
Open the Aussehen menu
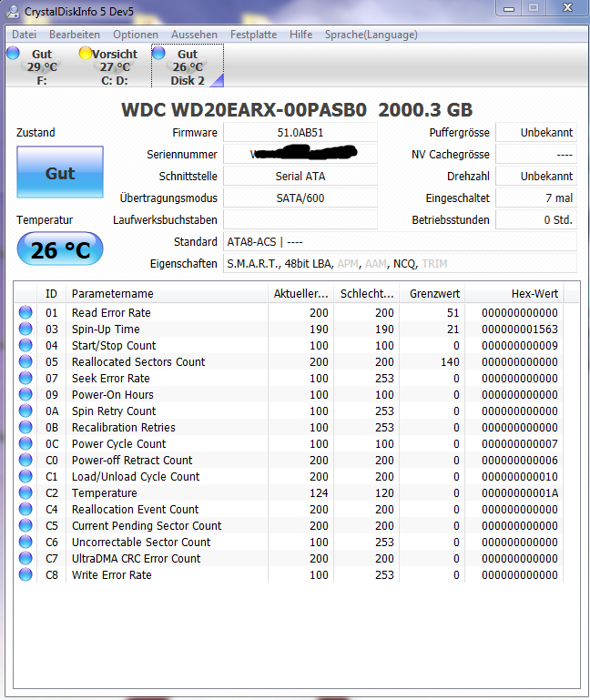pos(194,35)
